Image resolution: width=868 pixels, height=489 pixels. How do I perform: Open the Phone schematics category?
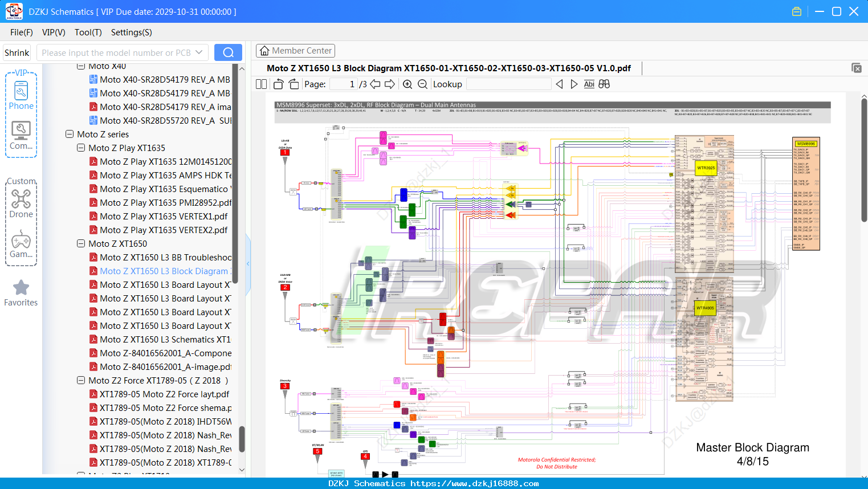(21, 96)
